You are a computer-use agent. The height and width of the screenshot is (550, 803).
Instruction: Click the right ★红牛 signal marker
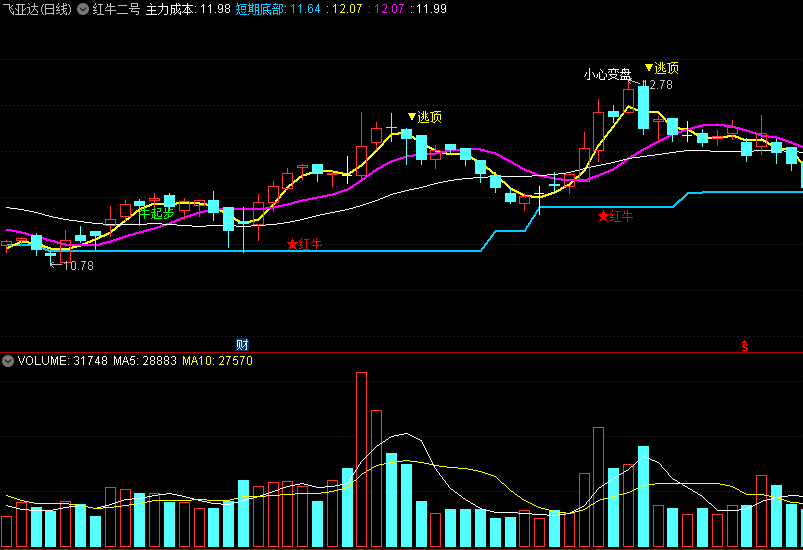click(x=615, y=217)
